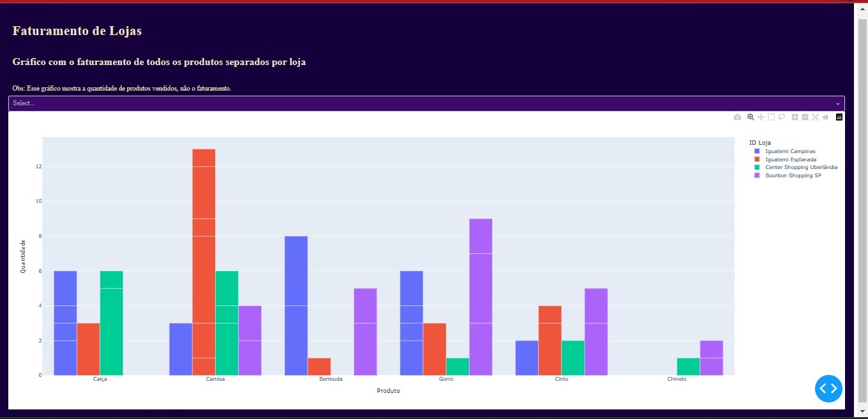Click the purple Bourbon Shopping SP color swatch

[757, 175]
